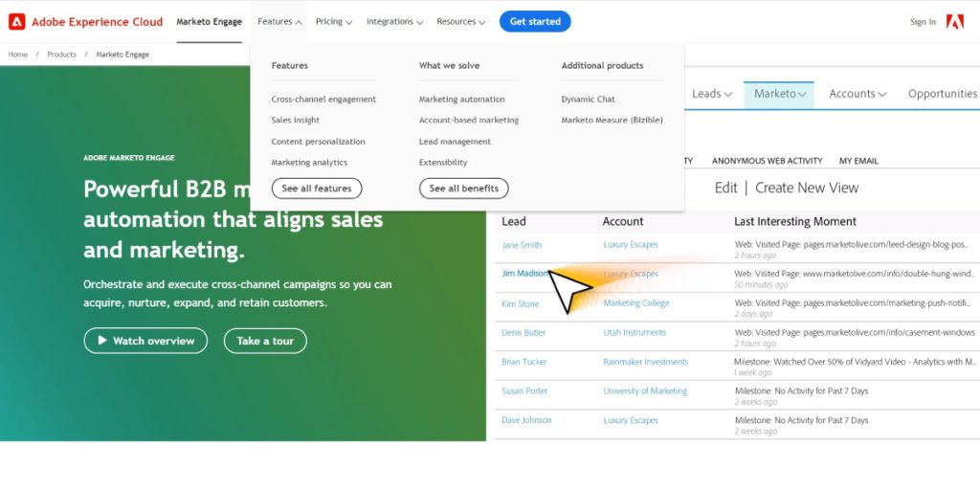Click Features column heading in dropdown

point(289,66)
